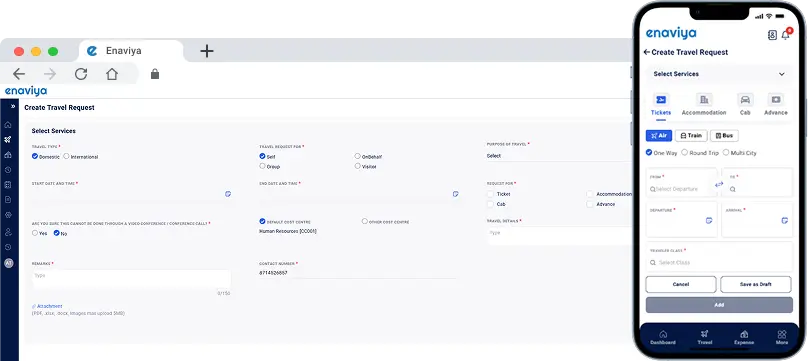The width and height of the screenshot is (808, 361).
Task: Click the AT avatar in sidebar
Action: [x=8, y=263]
